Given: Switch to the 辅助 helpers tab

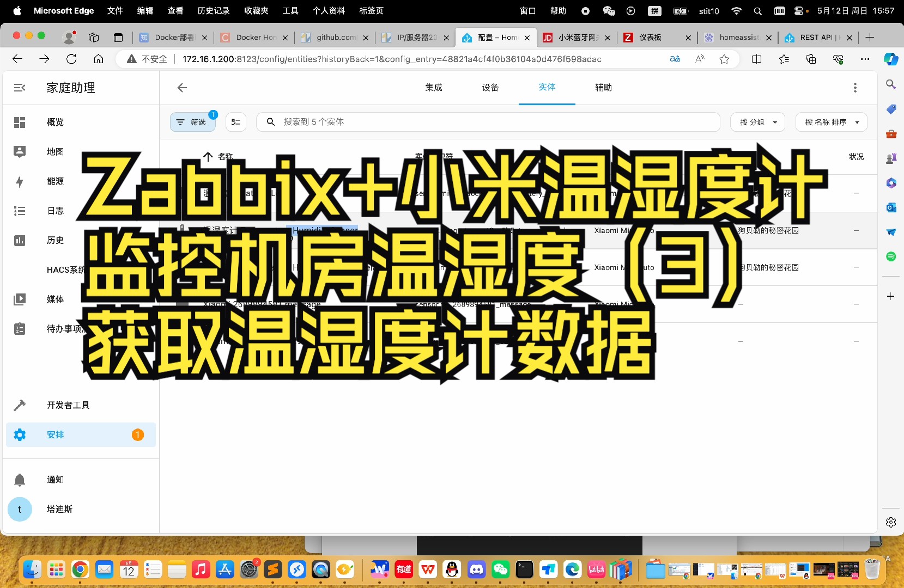Looking at the screenshot, I should pyautogui.click(x=604, y=88).
